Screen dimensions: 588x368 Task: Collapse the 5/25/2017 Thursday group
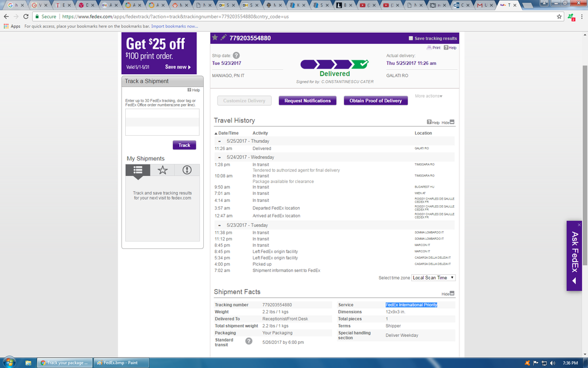[x=219, y=141]
